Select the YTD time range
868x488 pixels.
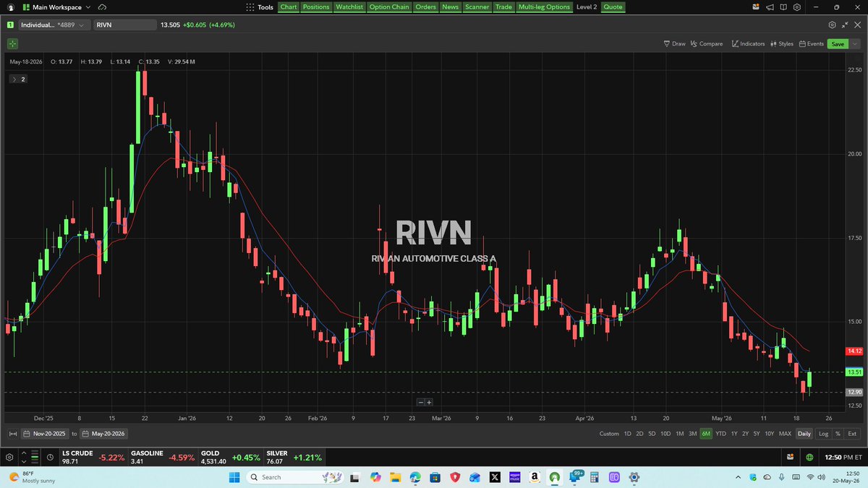[720, 434]
